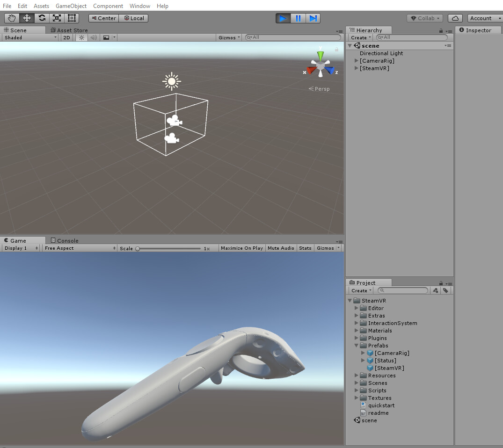Toggle 2D mode in the Scene view

(x=66, y=37)
